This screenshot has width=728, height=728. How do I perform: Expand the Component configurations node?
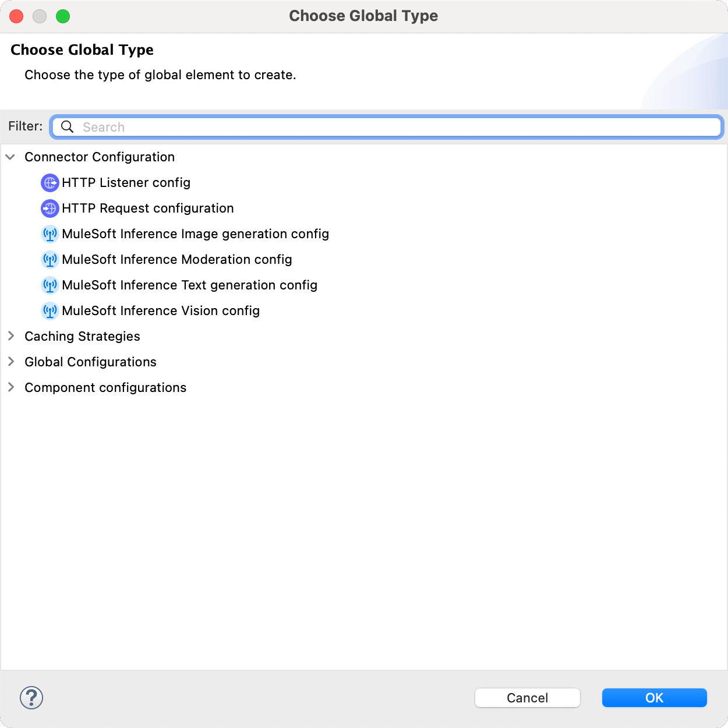pos(10,387)
